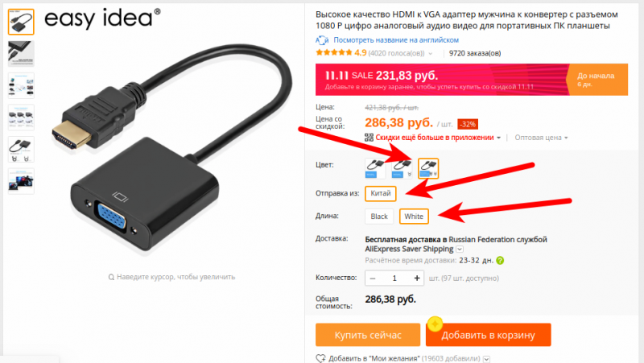Click the magnifier icon under the product image
644x363 pixels.
(x=111, y=277)
